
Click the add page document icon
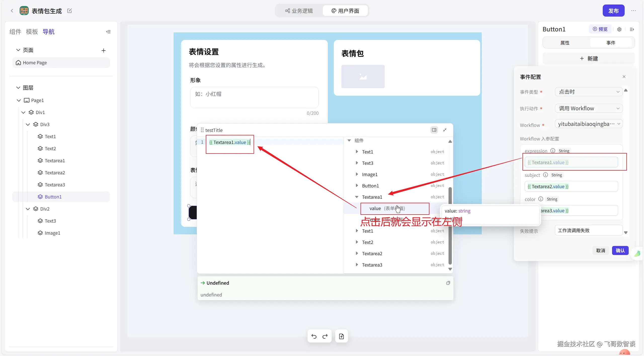341,336
